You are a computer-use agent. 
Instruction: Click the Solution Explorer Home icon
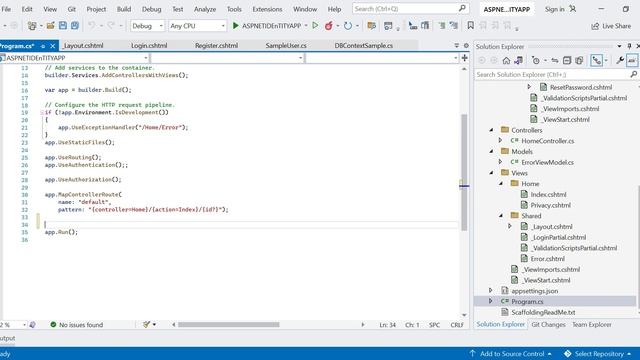pos(506,61)
